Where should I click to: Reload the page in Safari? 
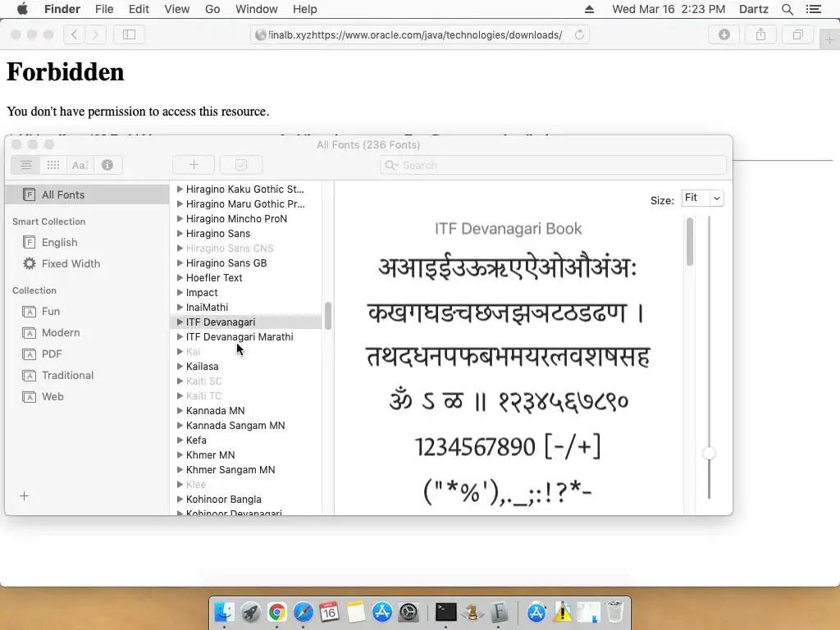[x=579, y=34]
